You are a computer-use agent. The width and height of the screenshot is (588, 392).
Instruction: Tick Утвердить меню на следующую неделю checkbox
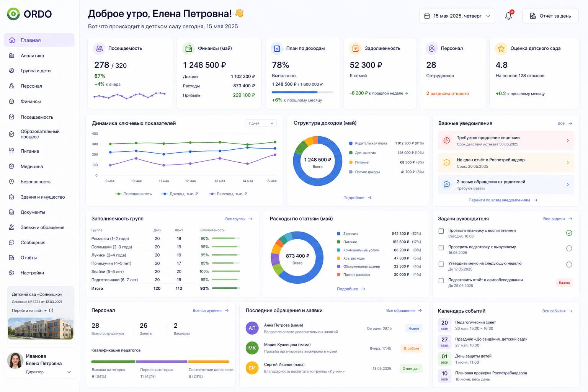pyautogui.click(x=441, y=264)
